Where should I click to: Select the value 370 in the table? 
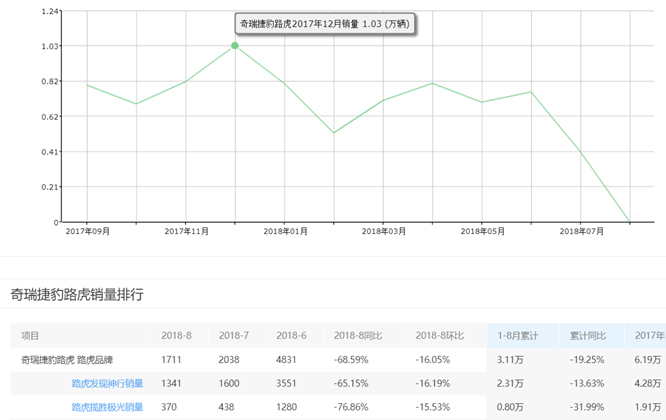tap(169, 407)
